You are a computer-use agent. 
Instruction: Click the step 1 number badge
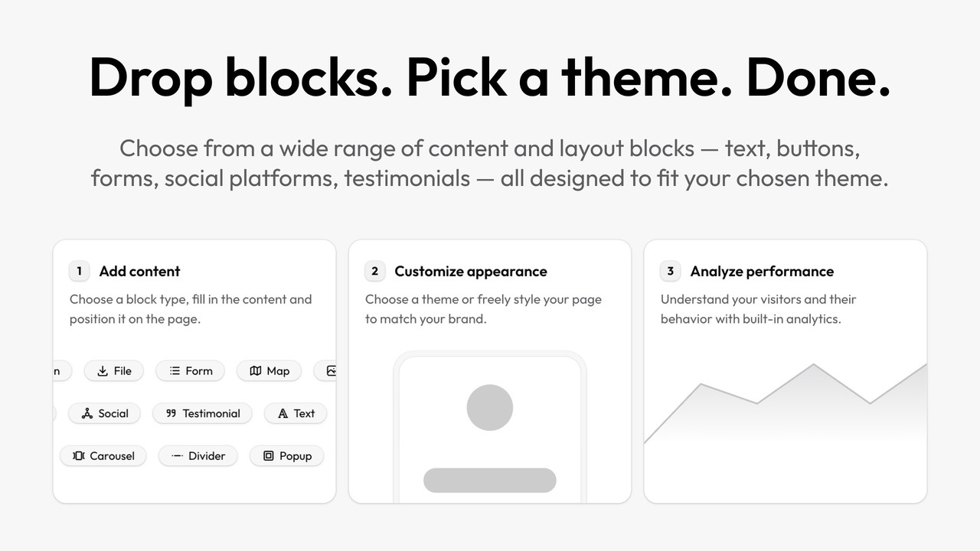[80, 271]
